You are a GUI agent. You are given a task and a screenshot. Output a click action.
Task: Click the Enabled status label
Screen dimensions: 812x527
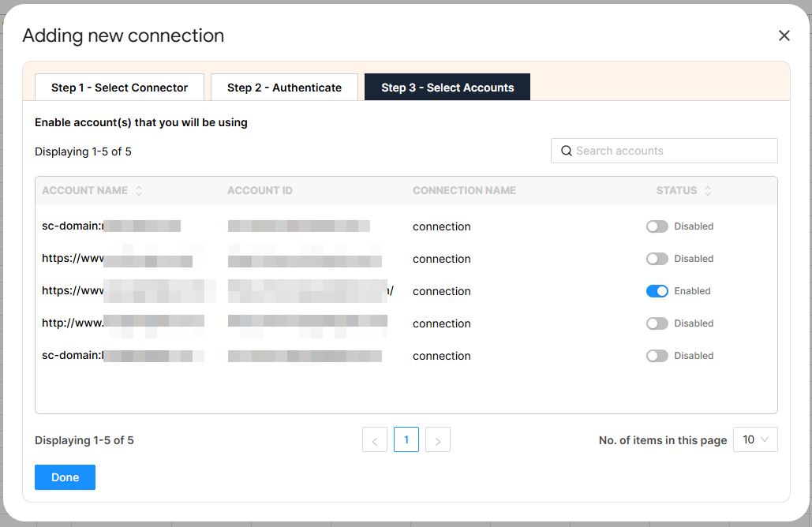(x=692, y=291)
